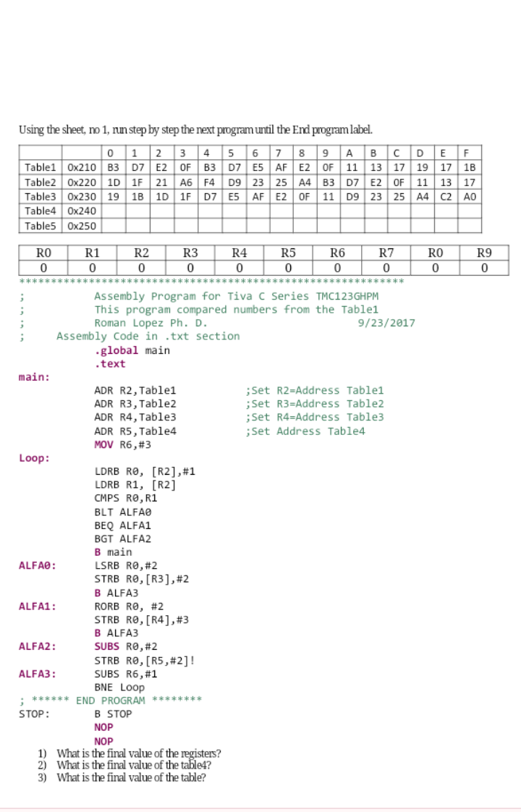The height and width of the screenshot is (812, 521).
Task: Click the 'ALFA0:' label
Action: [x=38, y=566]
